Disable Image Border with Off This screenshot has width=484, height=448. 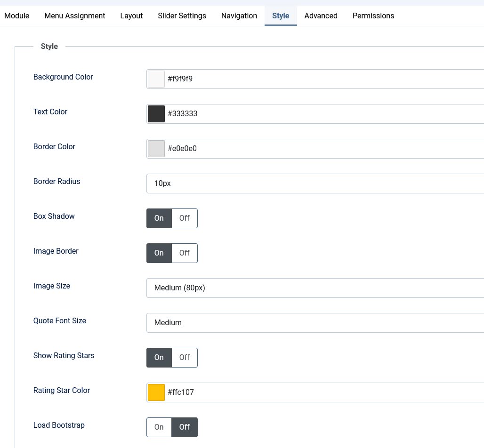tap(184, 253)
